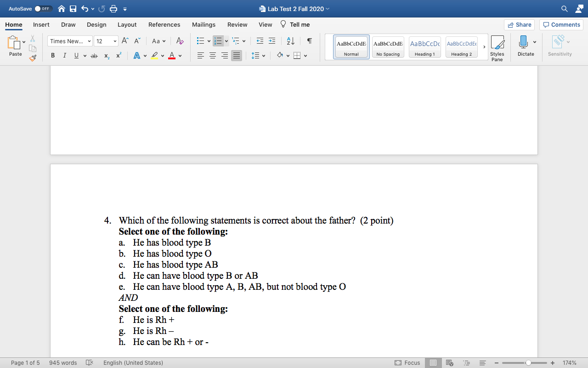Switch to the Insert tab
Viewport: 588px width, 368px height.
(x=41, y=24)
